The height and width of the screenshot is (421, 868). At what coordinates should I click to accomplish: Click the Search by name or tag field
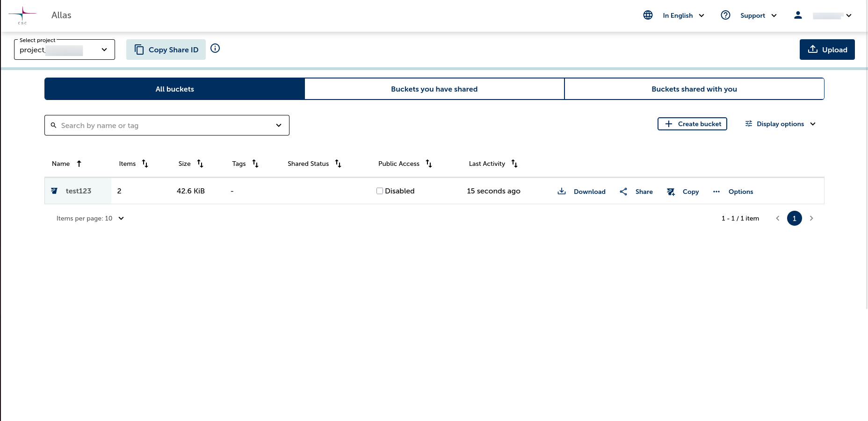point(164,125)
